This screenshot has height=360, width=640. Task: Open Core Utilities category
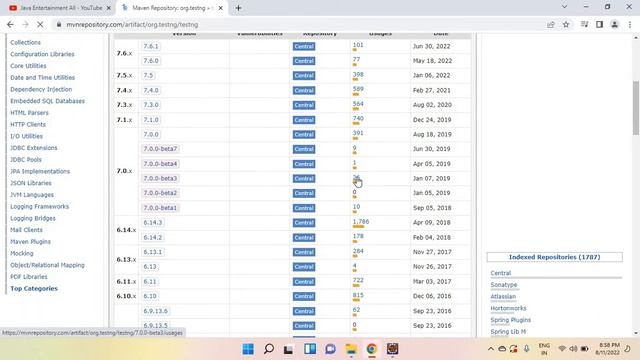[x=28, y=66]
